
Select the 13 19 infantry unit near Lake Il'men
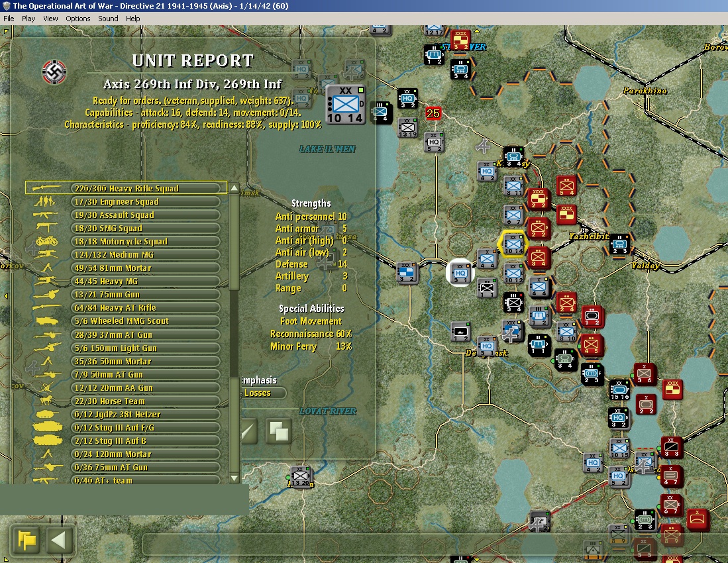(x=407, y=127)
